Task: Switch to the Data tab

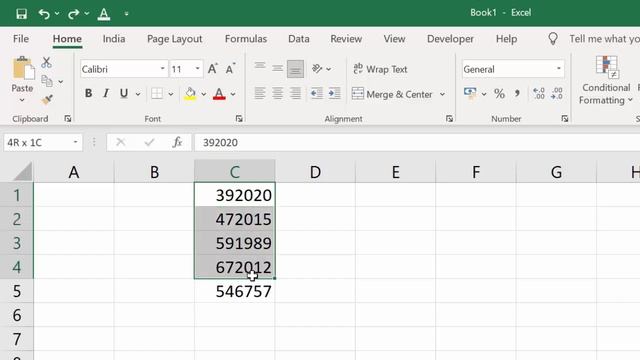Action: [299, 39]
